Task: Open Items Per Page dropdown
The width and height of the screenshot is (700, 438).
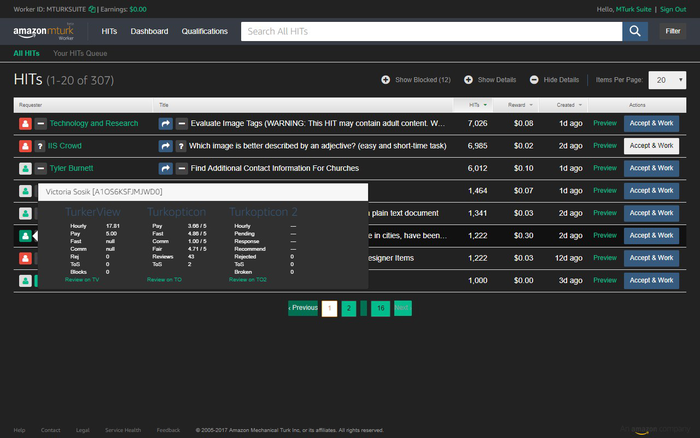Action: coord(667,80)
